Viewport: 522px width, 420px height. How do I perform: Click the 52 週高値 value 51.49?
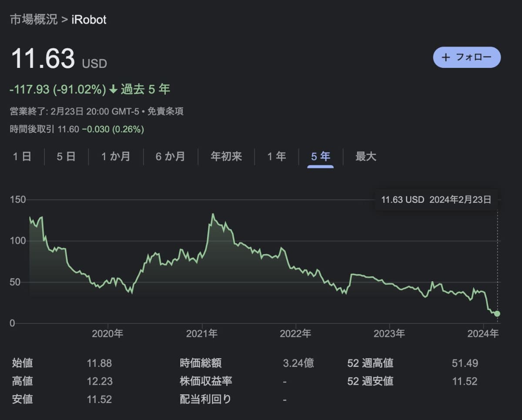click(465, 363)
